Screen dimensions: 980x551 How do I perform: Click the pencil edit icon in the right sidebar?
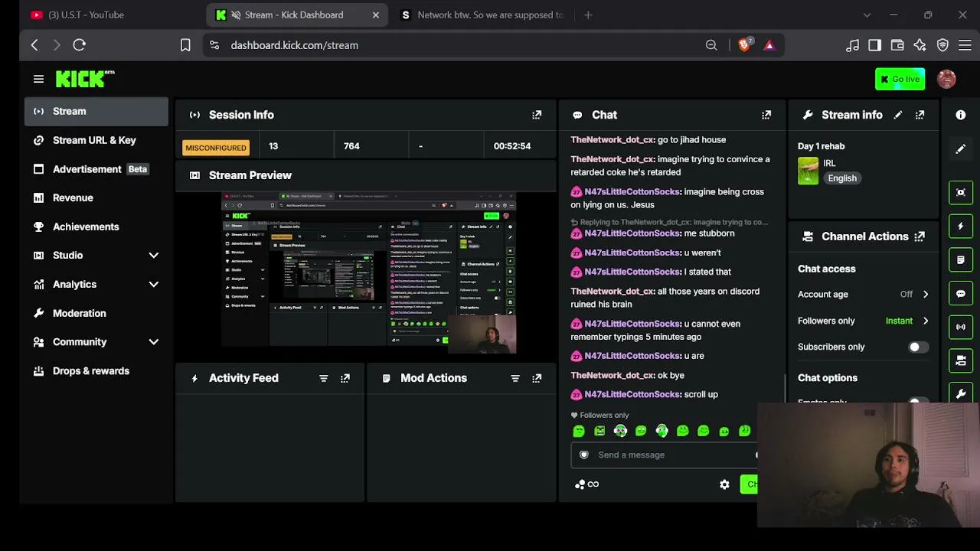point(961,148)
